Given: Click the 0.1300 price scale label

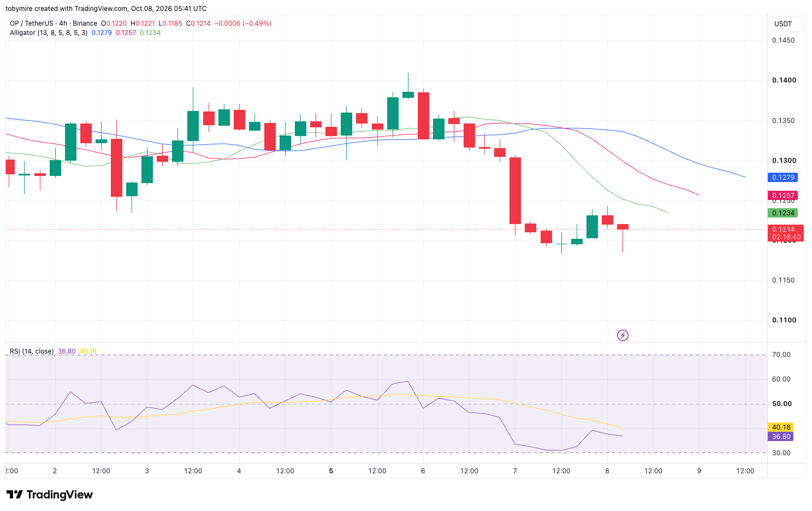Looking at the screenshot, I should click(x=784, y=161).
